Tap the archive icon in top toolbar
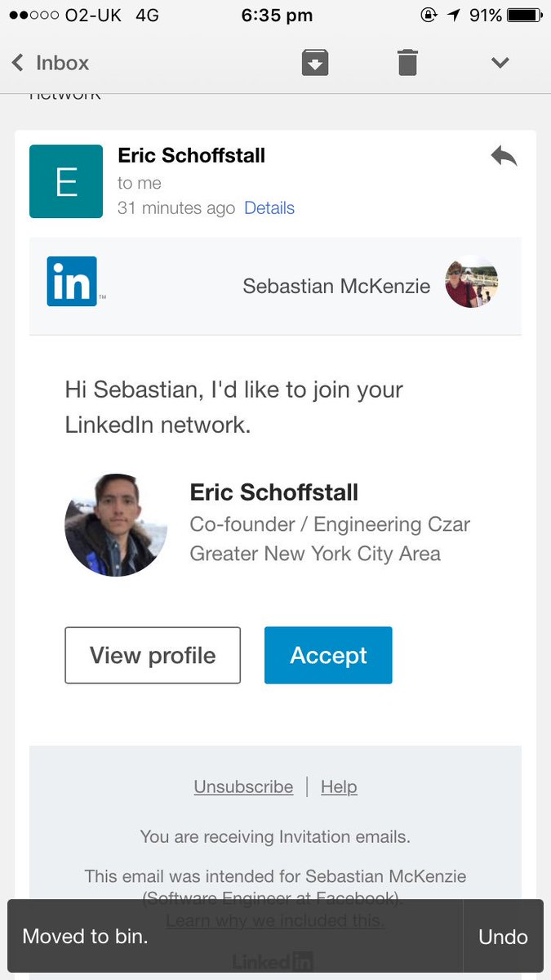This screenshot has width=551, height=980. pyautogui.click(x=315, y=63)
